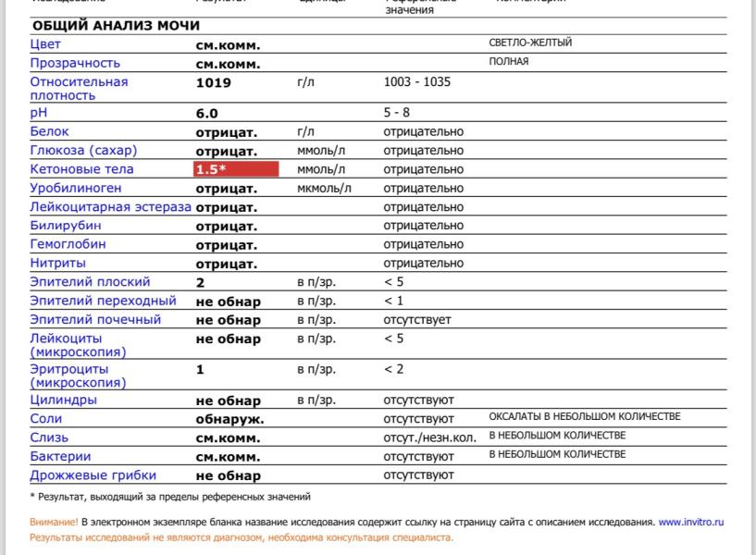Open the Эпителий плоский link
The image size is (756, 555).
[x=90, y=282]
